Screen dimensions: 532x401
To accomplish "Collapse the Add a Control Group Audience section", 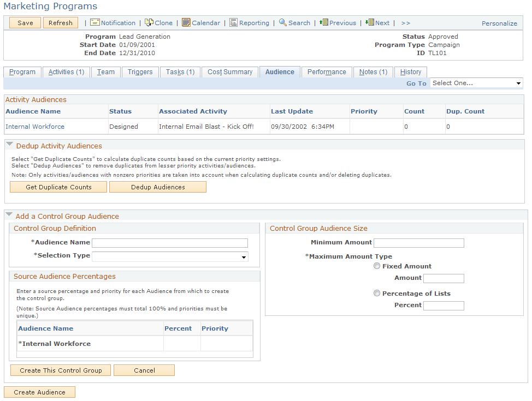I will point(9,214).
